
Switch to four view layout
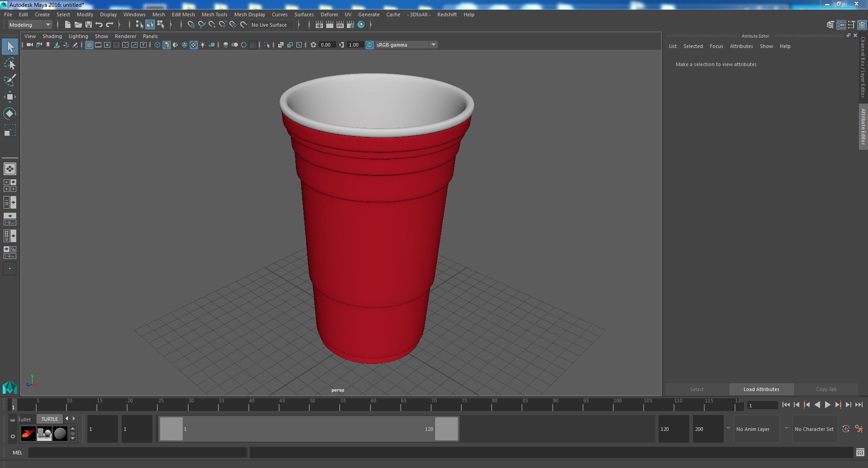click(x=9, y=186)
